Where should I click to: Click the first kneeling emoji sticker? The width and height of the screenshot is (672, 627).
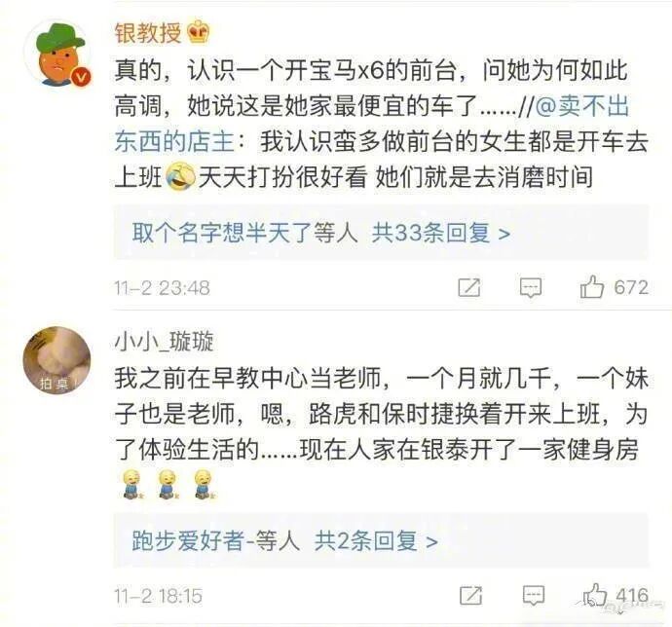coord(131,484)
